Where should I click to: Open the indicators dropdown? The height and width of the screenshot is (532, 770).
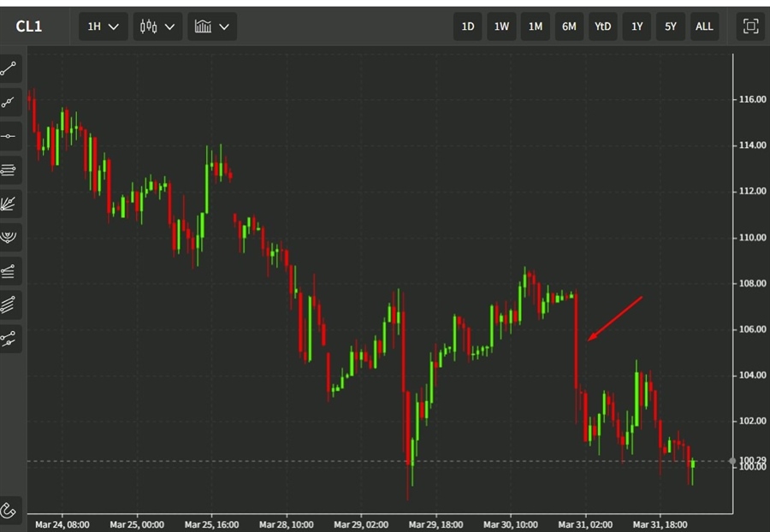tap(212, 27)
